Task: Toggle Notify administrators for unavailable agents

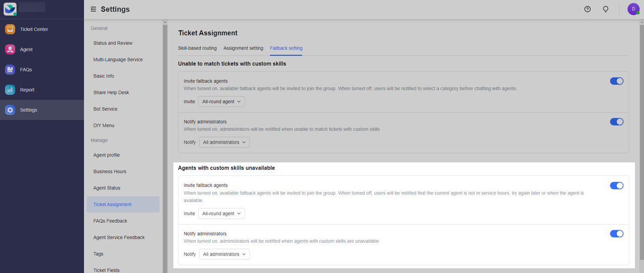Action: pyautogui.click(x=617, y=233)
